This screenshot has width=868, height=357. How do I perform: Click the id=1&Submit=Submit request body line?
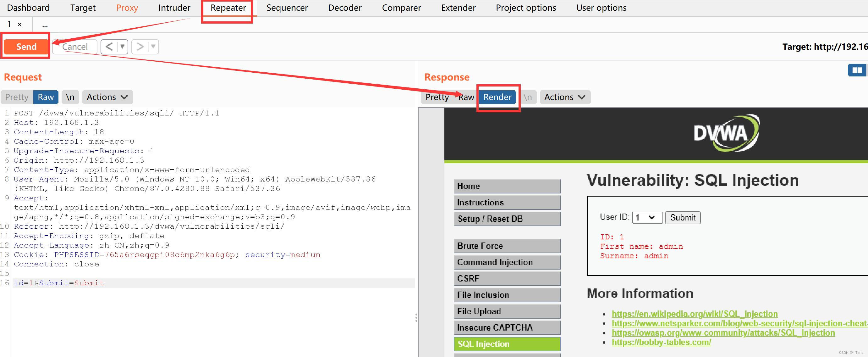click(x=59, y=283)
